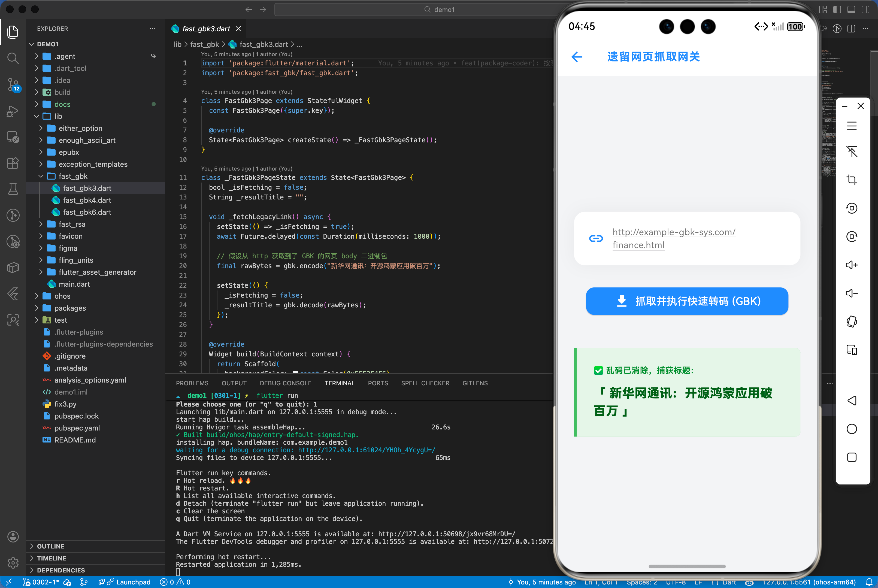Expand the packages folder

(x=70, y=308)
